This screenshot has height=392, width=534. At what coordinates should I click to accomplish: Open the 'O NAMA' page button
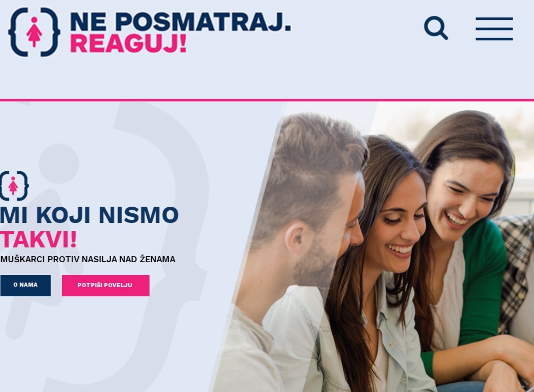(x=25, y=286)
